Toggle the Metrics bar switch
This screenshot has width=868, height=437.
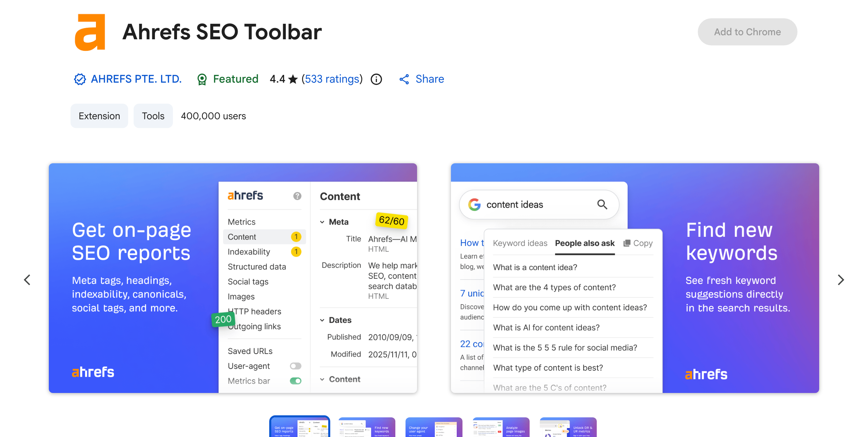pos(296,381)
